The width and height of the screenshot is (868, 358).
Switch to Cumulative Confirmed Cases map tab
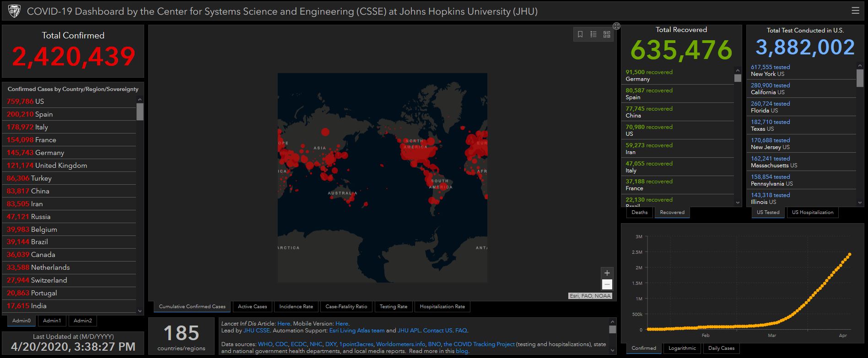tap(192, 306)
